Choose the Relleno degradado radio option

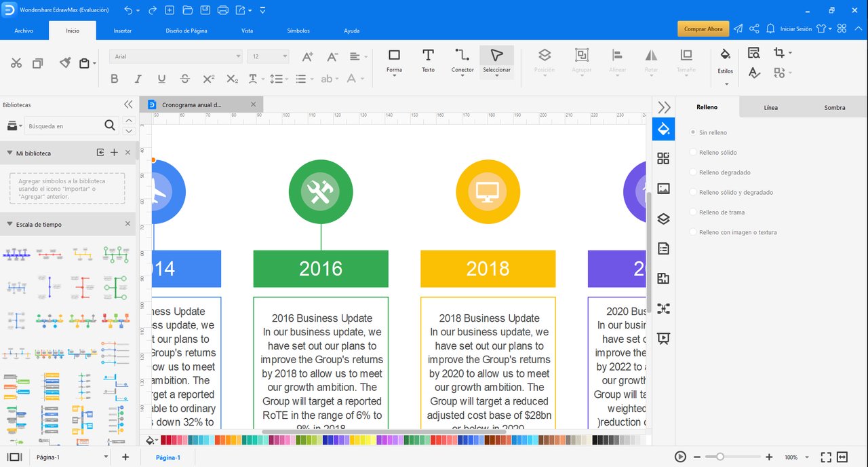[693, 172]
